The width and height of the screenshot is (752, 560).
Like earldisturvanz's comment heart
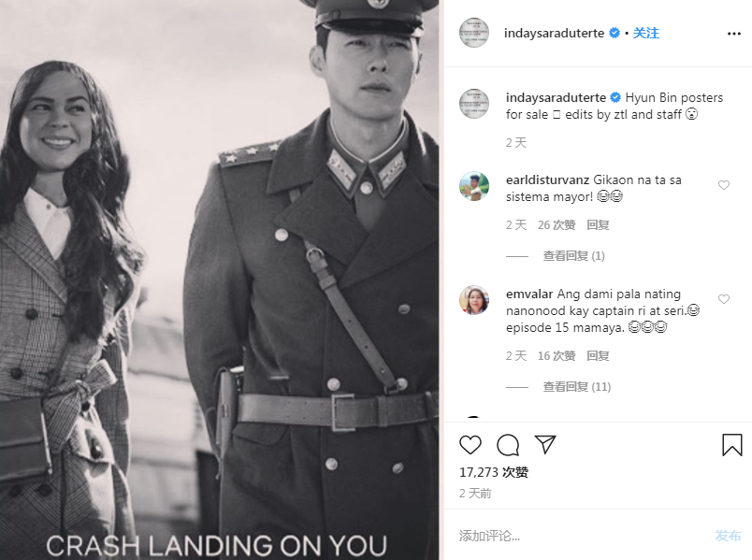(723, 185)
